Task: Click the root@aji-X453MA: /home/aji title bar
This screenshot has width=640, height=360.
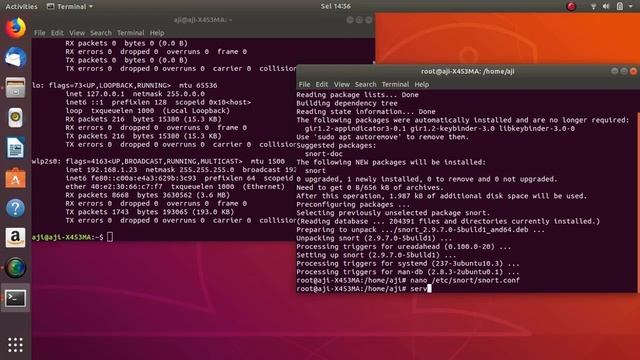Action: tap(467, 71)
